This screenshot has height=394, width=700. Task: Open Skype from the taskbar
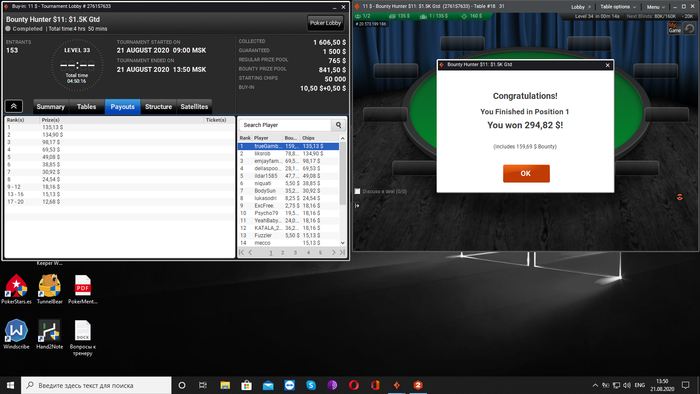[311, 385]
